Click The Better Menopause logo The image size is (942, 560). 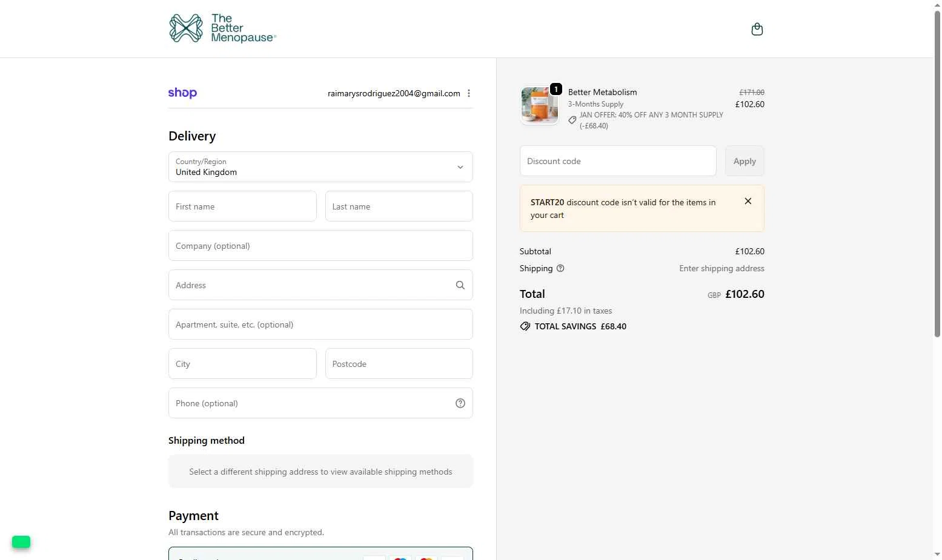click(222, 28)
